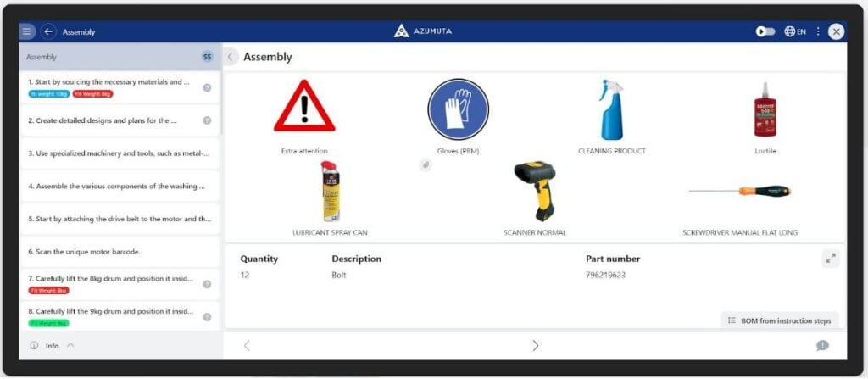Click the help icon on step 8
This screenshot has width=868, height=379.
coord(207,317)
